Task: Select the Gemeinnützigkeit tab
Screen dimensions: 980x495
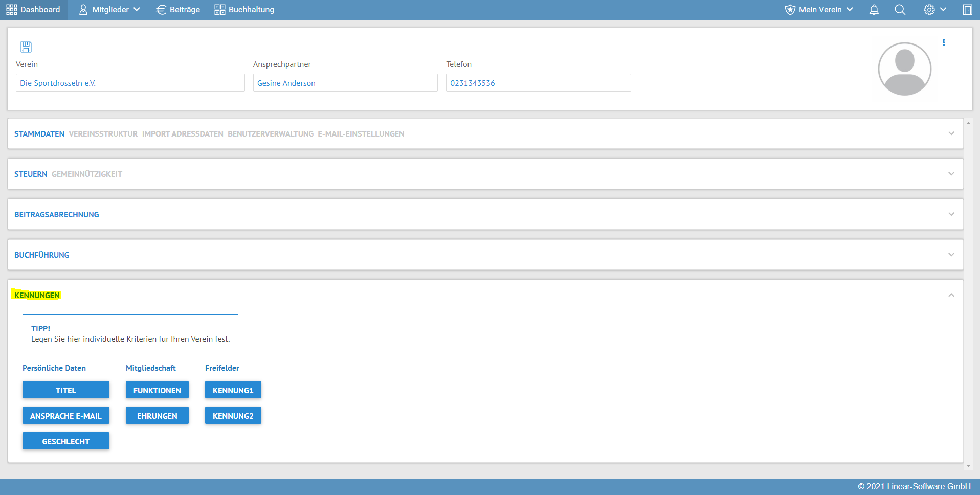Action: (x=87, y=174)
